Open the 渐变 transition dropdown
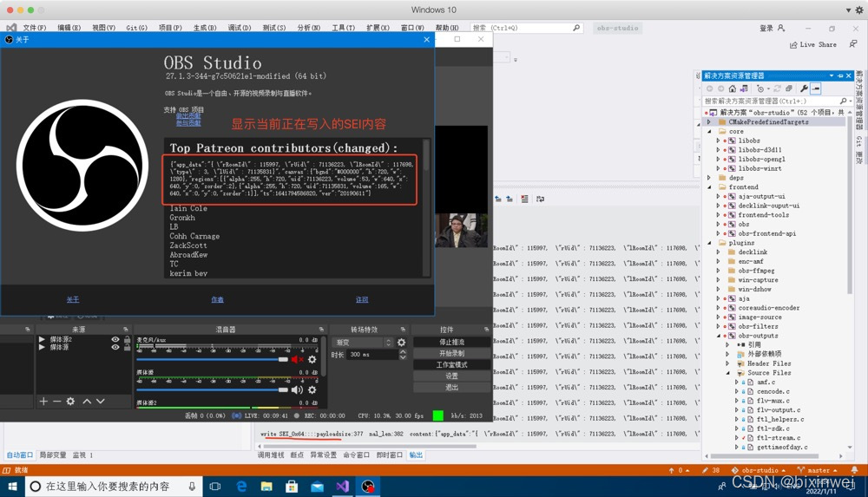 click(363, 343)
